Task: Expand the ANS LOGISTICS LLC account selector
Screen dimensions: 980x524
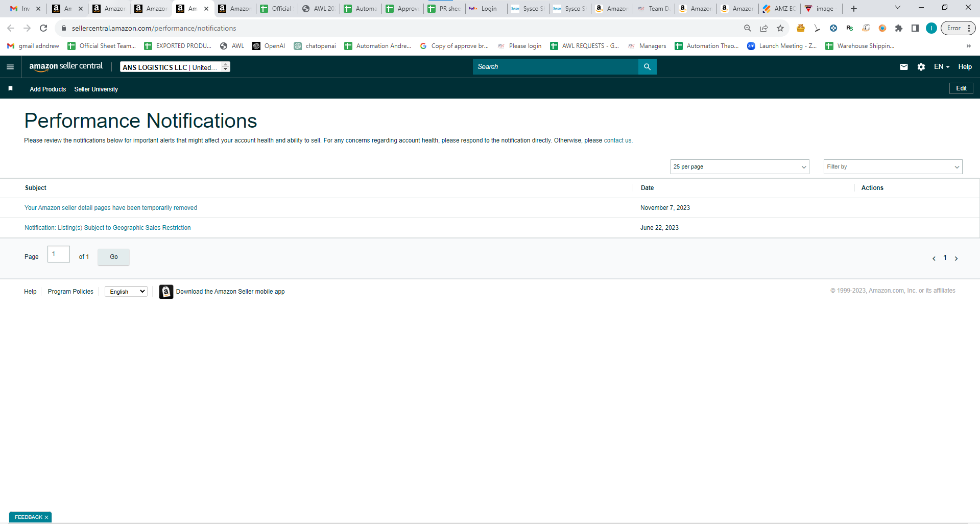Action: point(175,67)
